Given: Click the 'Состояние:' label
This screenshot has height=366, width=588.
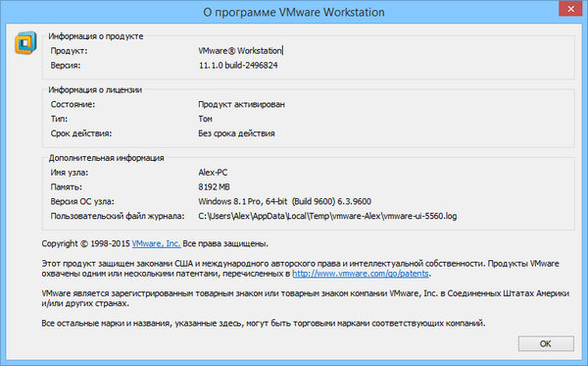Looking at the screenshot, I should tap(73, 104).
